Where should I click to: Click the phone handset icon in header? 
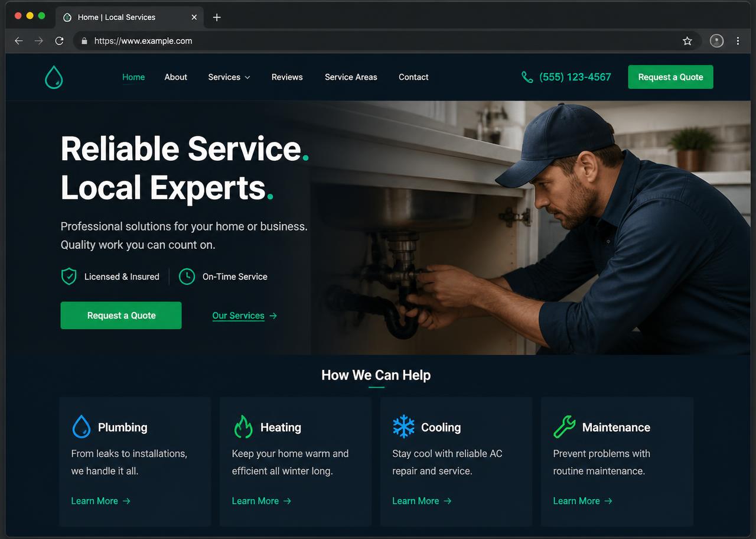(527, 77)
